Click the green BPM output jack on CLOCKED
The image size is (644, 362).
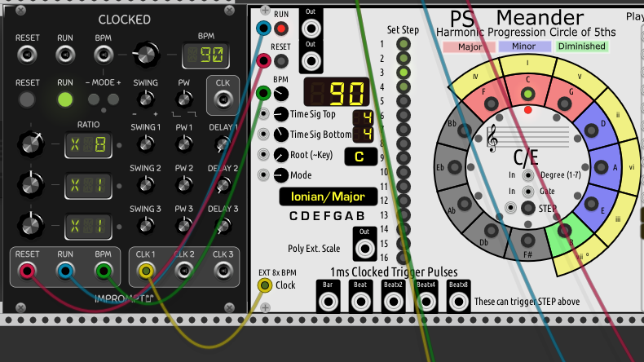click(x=103, y=271)
